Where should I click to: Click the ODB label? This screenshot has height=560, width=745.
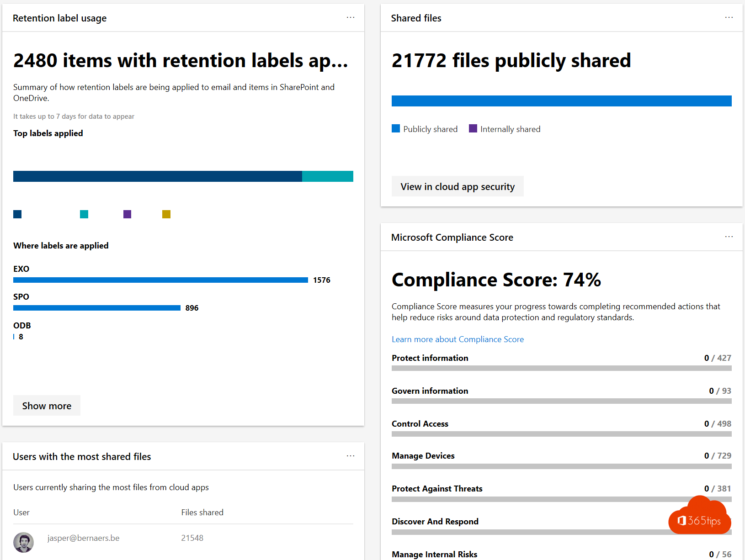point(22,326)
